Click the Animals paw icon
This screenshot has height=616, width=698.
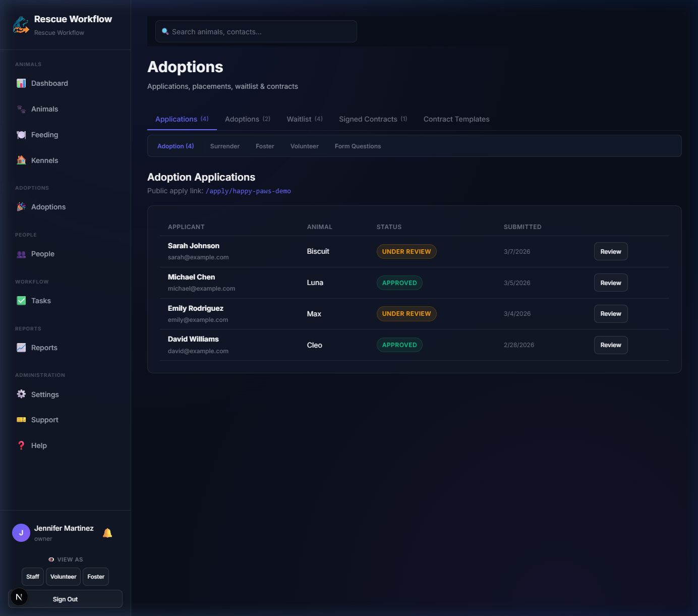coord(21,109)
